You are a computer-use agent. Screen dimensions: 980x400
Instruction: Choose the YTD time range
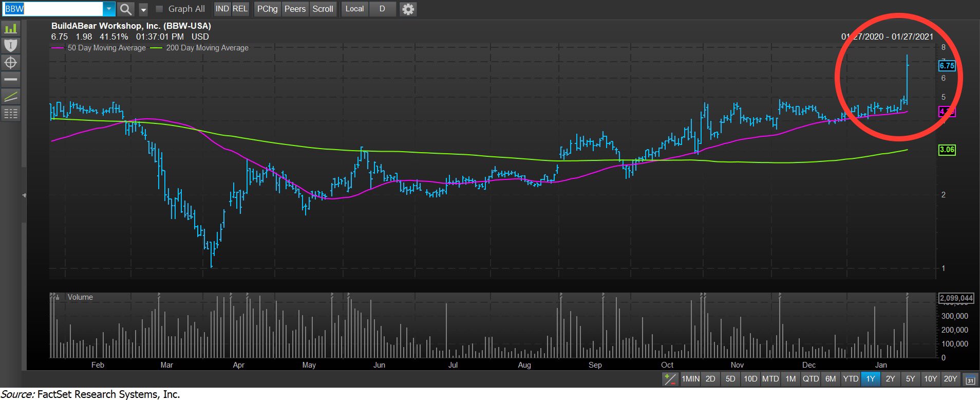(851, 379)
